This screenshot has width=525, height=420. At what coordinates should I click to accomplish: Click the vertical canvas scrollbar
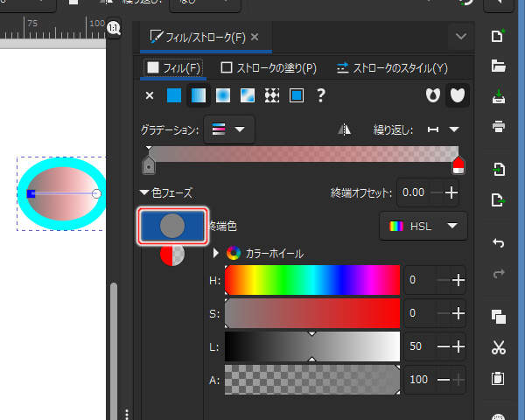tap(114, 351)
